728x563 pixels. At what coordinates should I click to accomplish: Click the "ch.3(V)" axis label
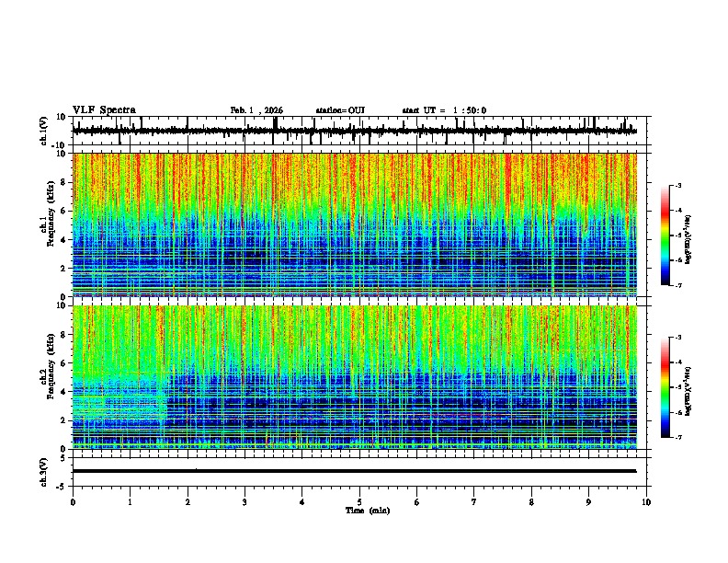[x=44, y=472]
